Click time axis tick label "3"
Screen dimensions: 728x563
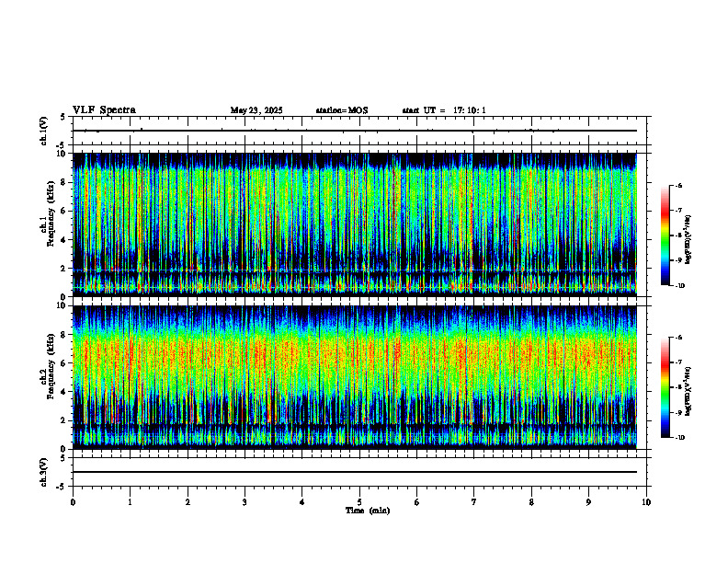pyautogui.click(x=245, y=502)
